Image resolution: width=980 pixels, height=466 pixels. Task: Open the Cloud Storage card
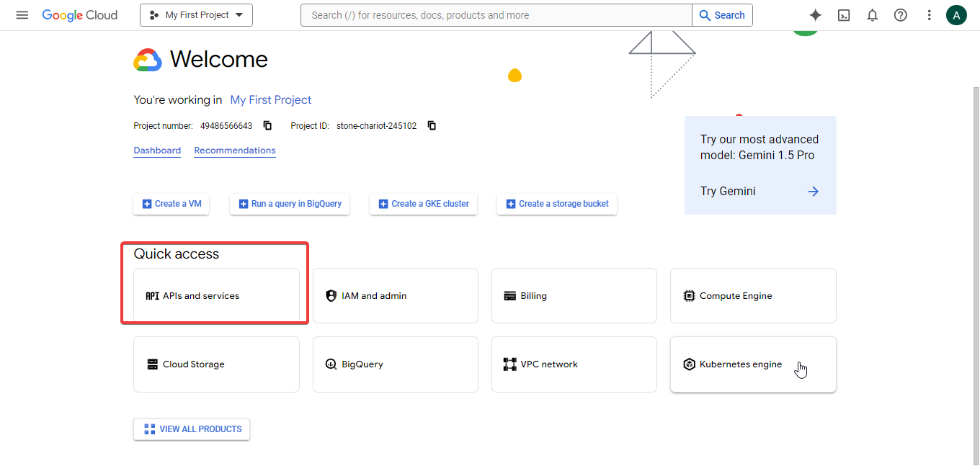pyautogui.click(x=216, y=364)
